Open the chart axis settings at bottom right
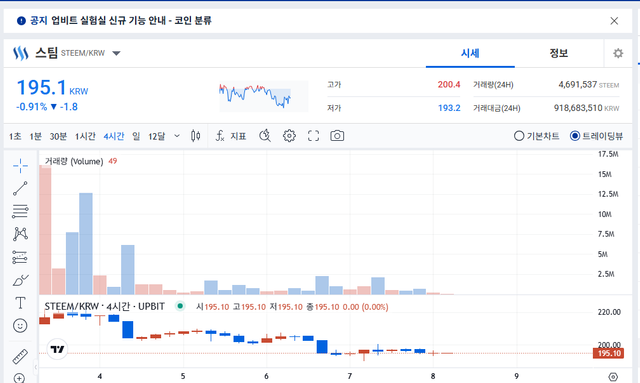Viewport: 640px width, 383px height. click(613, 376)
